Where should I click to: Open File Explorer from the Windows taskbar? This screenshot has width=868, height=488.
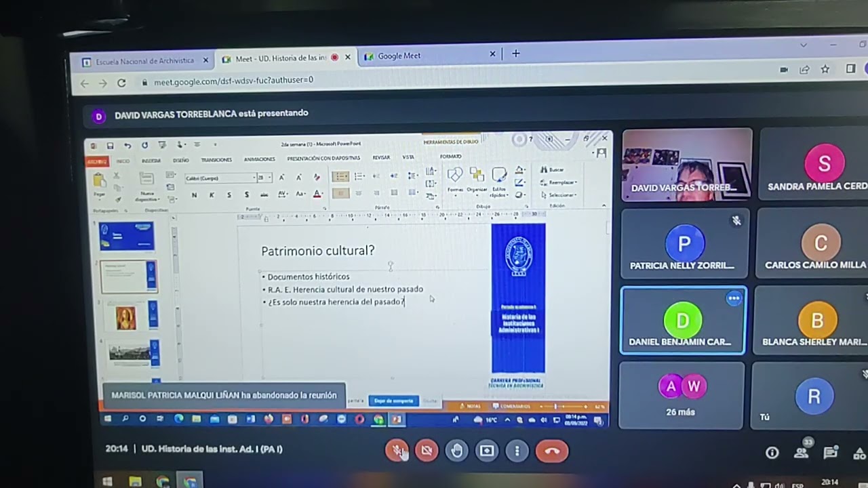click(x=135, y=482)
